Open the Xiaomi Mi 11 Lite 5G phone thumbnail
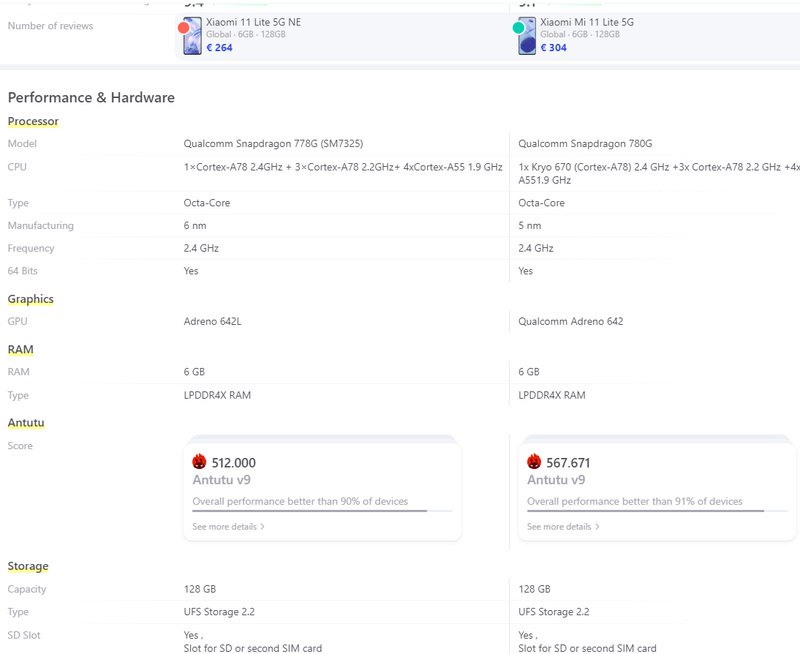This screenshot has width=800, height=654. coord(527,36)
